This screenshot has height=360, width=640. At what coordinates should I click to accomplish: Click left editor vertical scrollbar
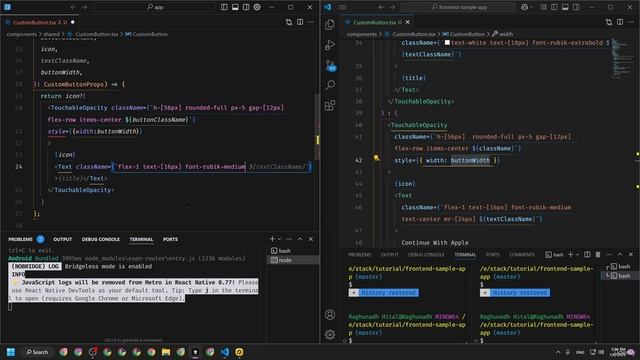point(317,127)
